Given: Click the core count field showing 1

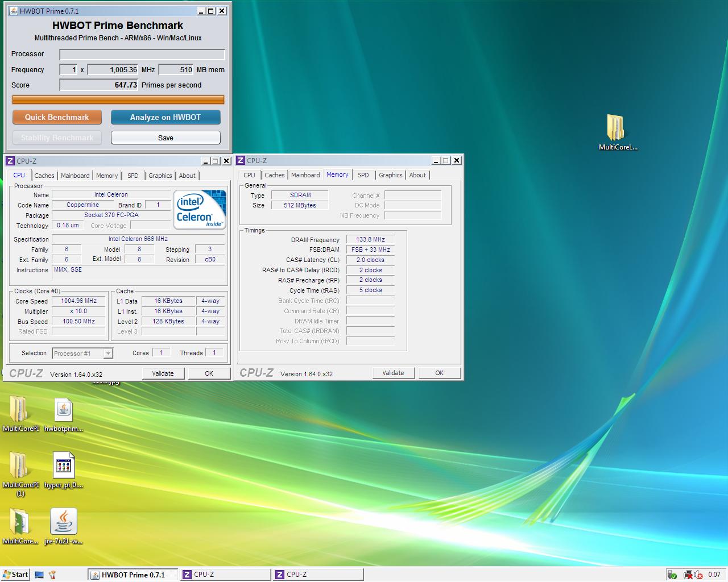Looking at the screenshot, I should click(68, 69).
